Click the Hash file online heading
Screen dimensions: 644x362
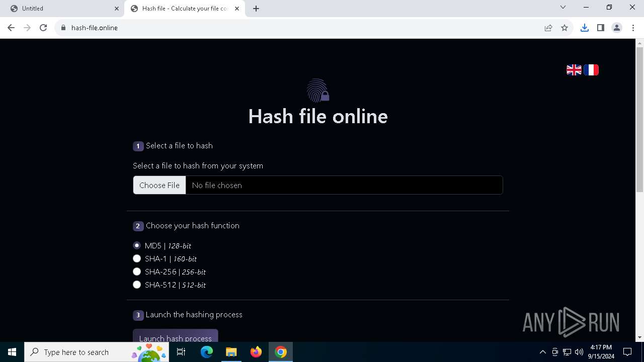[318, 116]
